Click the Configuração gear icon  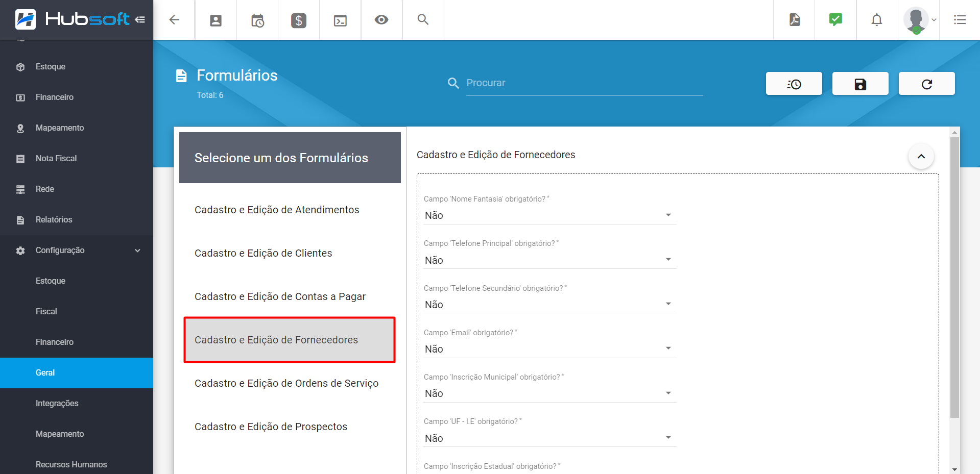coord(20,251)
